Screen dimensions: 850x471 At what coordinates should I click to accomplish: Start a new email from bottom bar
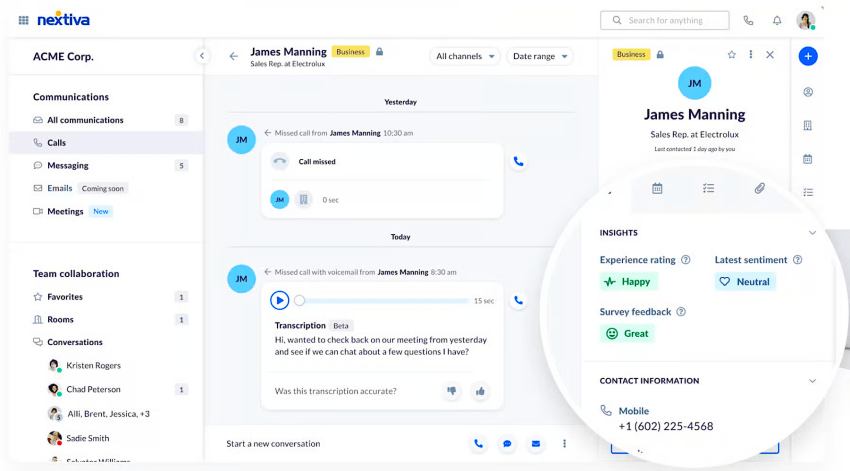pyautogui.click(x=536, y=443)
